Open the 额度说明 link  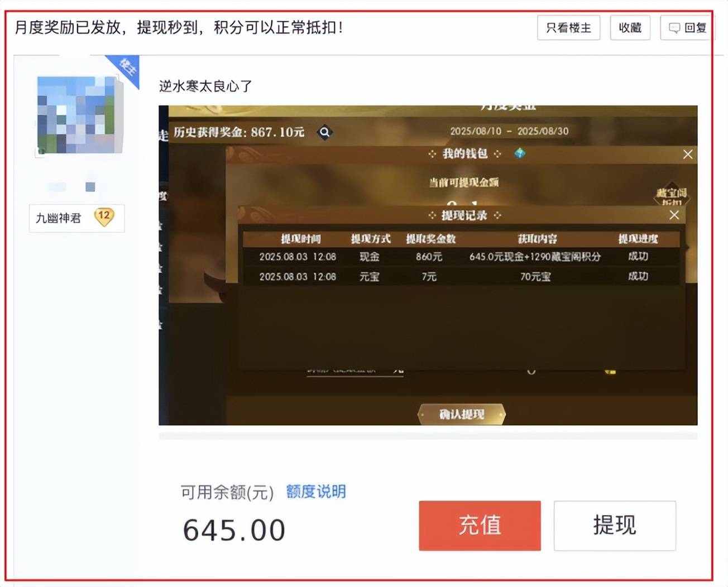point(316,492)
